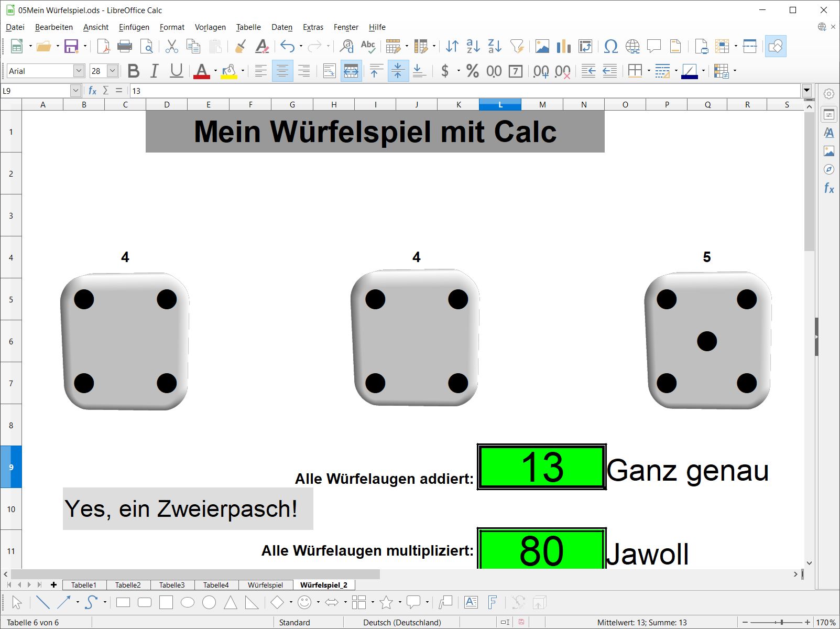Insert a chart using the chart icon
The image size is (840, 629).
click(563, 47)
